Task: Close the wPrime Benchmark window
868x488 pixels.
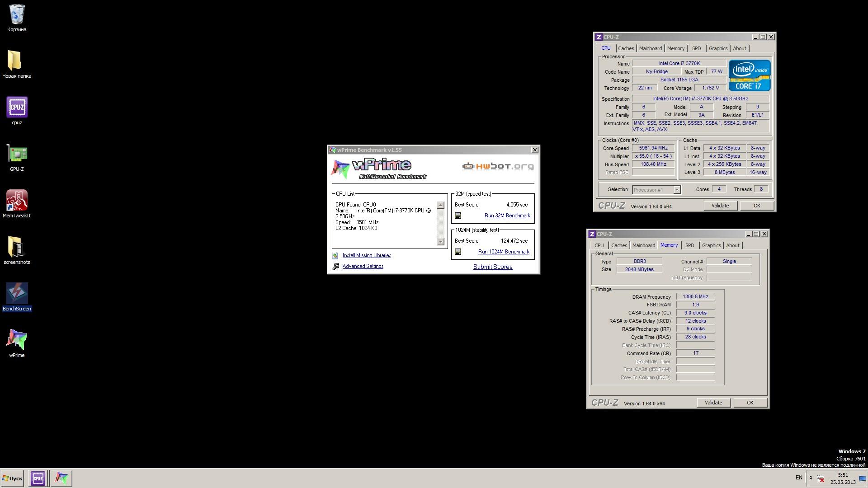Action: coord(534,150)
